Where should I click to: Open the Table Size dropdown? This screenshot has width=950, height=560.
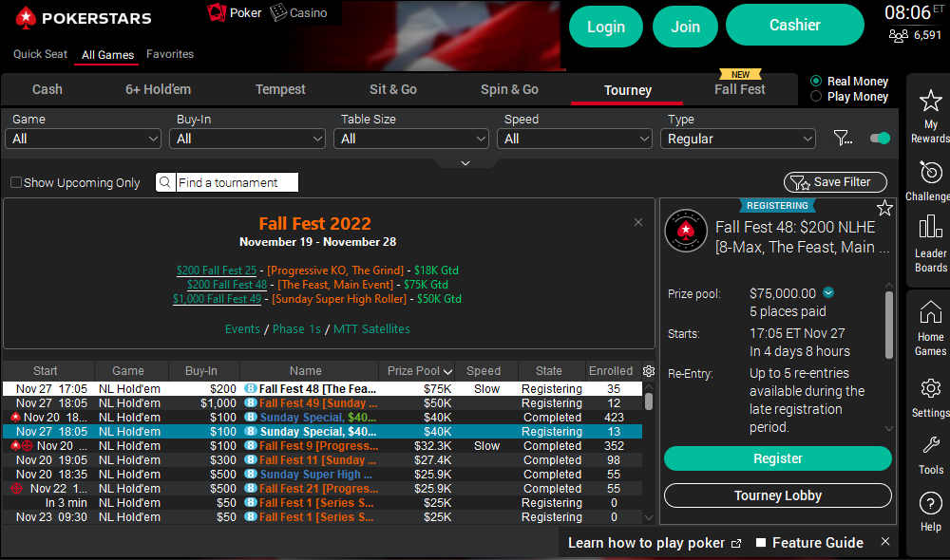(x=411, y=139)
